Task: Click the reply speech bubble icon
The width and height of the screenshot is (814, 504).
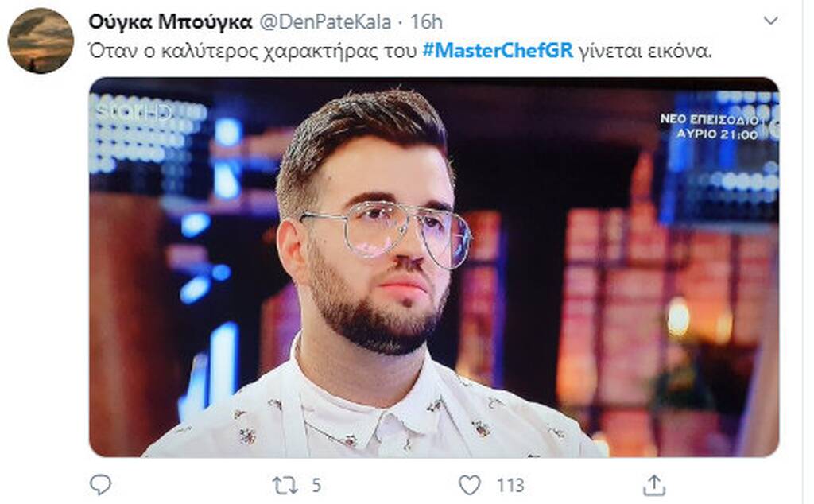Action: pyautogui.click(x=100, y=485)
